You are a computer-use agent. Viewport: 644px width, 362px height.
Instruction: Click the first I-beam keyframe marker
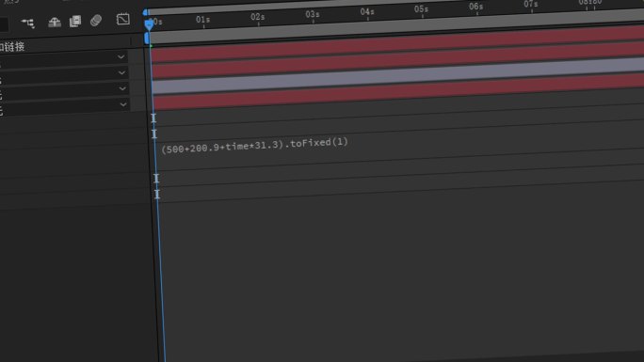(x=153, y=118)
